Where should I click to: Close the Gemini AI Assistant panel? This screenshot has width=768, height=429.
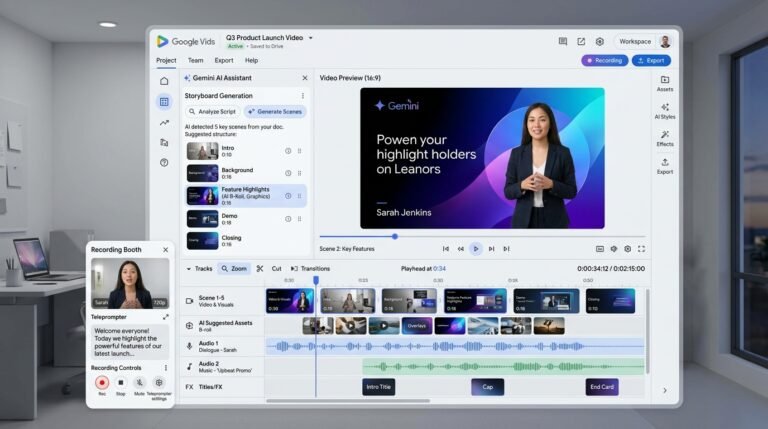[305, 78]
